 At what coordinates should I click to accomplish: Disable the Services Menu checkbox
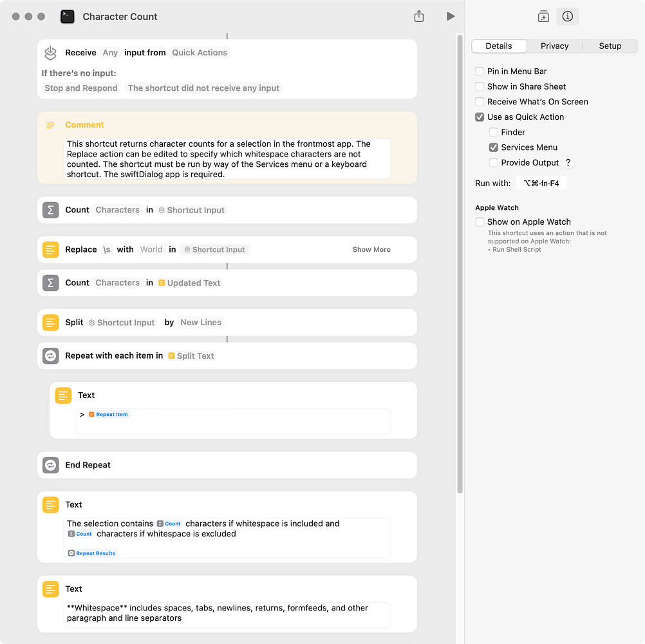(493, 147)
